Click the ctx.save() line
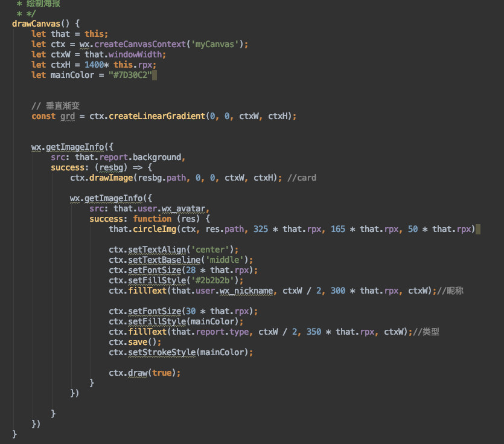 135,343
